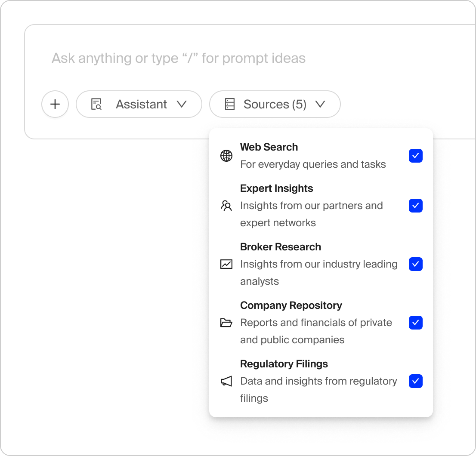Uncheck the Web Search checkbox
The height and width of the screenshot is (456, 476).
[x=415, y=156]
